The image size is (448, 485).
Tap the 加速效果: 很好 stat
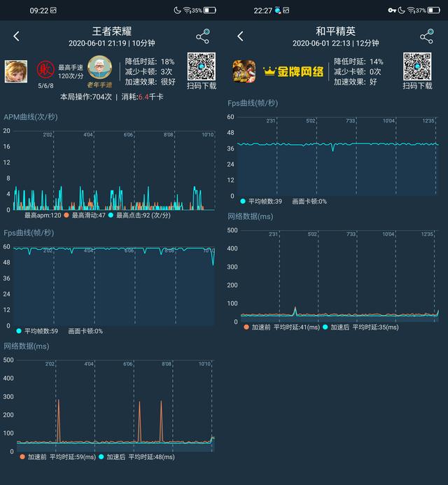tap(150, 82)
